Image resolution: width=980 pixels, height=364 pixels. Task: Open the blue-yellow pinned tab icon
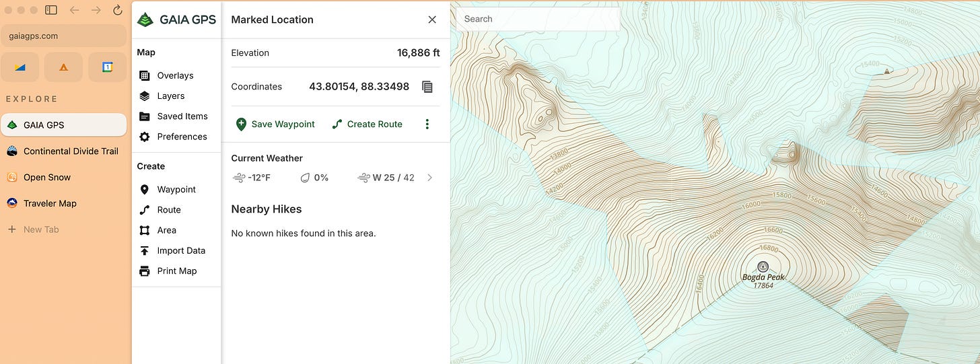coord(20,67)
